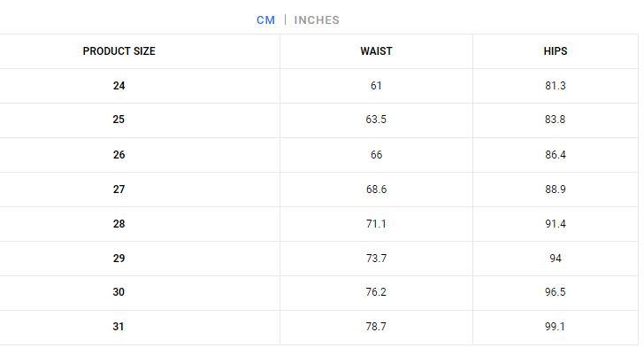Switch size chart units to CM
Screen dimensions: 644x348
coord(265,20)
